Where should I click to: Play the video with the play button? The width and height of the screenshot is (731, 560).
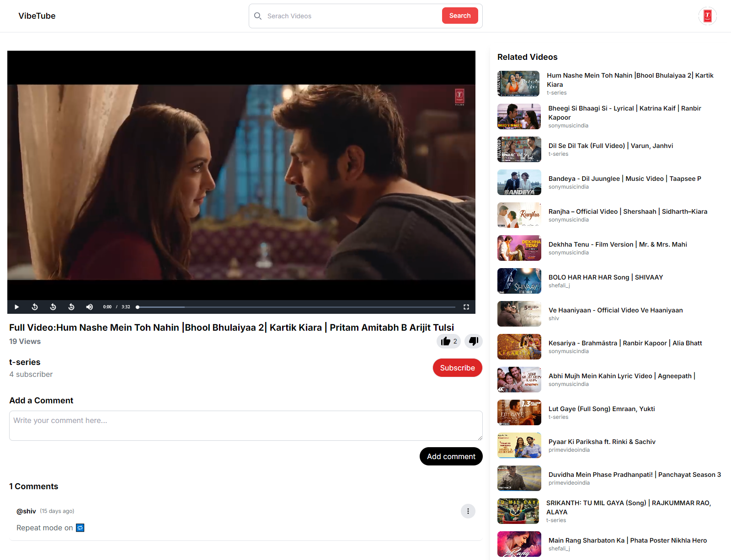coord(16,307)
